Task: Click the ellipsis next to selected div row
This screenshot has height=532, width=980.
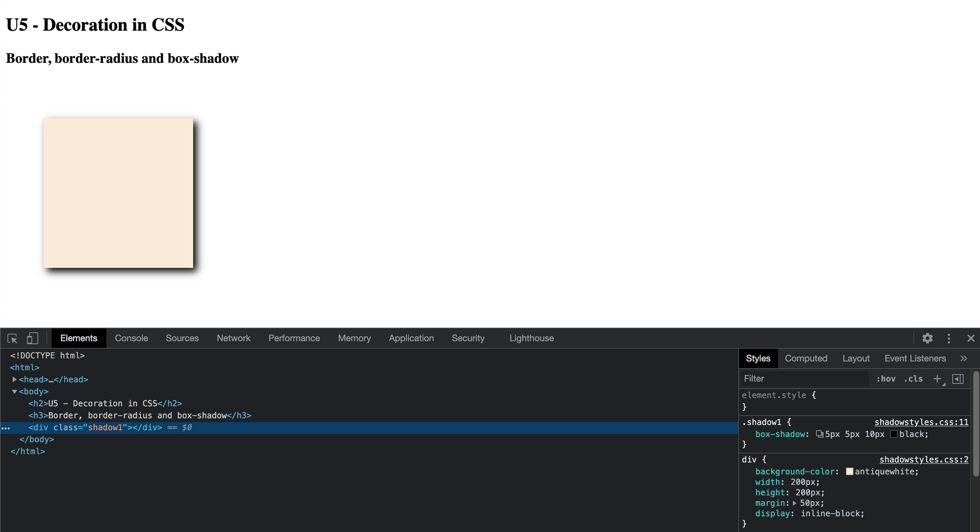Action: (6, 428)
